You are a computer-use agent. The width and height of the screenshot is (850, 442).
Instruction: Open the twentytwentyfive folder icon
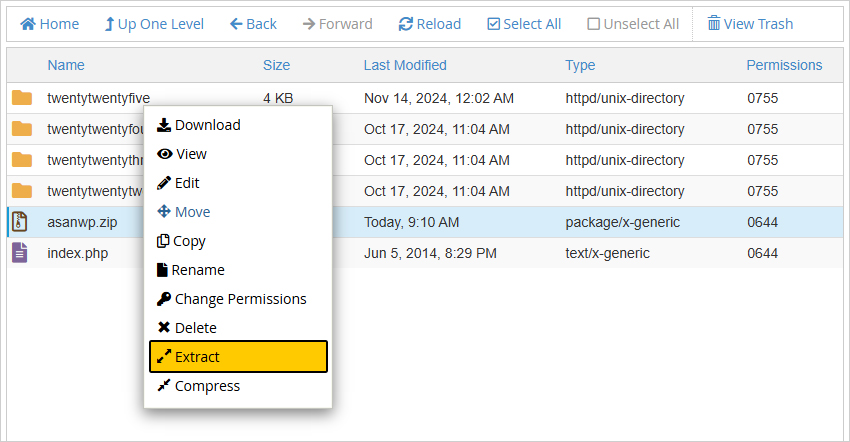(x=22, y=98)
